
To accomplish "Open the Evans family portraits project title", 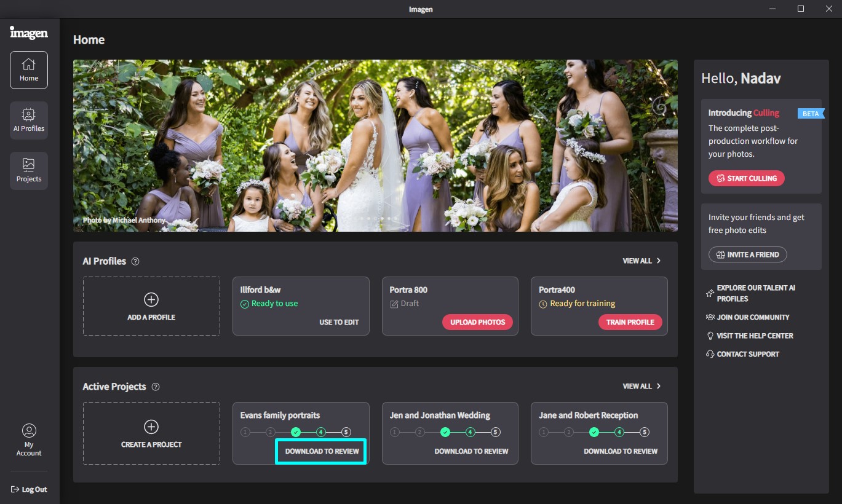I will tap(280, 415).
